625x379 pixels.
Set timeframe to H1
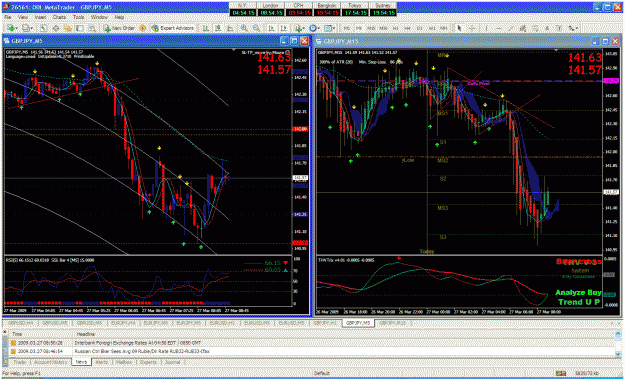[x=395, y=28]
